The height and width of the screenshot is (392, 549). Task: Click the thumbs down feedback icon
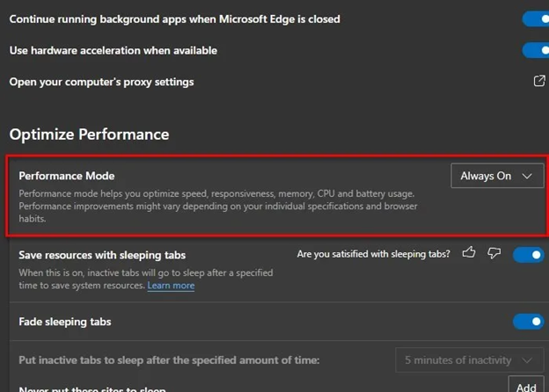pos(494,254)
